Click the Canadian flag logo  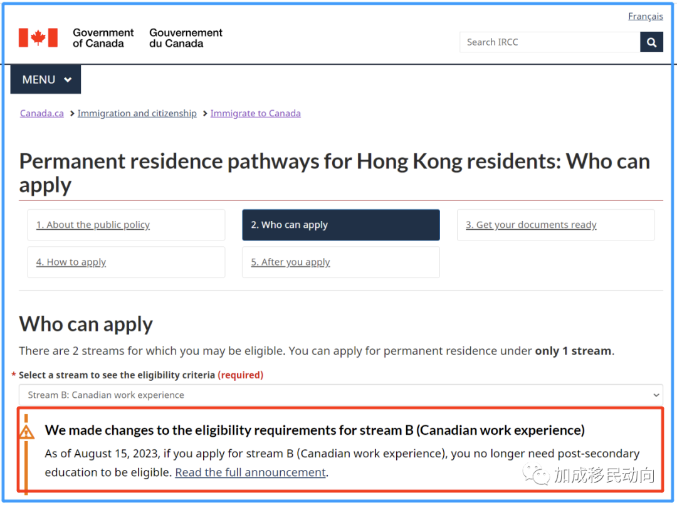38,38
